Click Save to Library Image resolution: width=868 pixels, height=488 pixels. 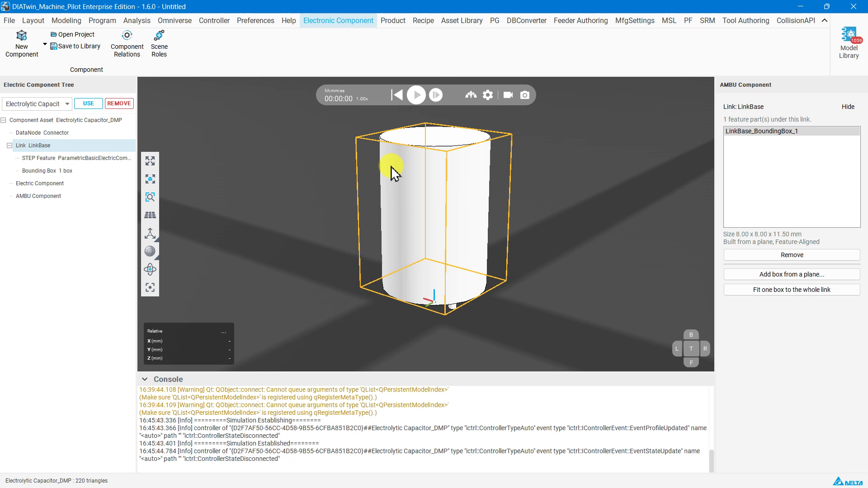75,46
